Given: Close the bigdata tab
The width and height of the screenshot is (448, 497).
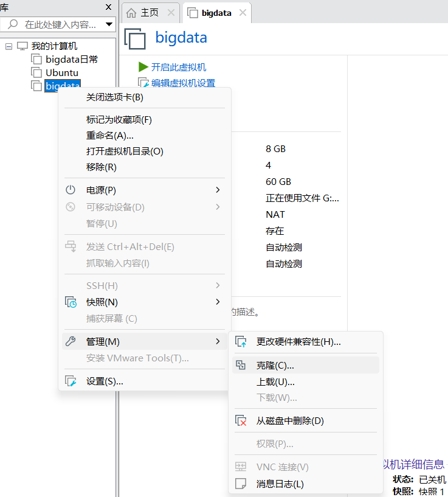Looking at the screenshot, I should (x=243, y=13).
